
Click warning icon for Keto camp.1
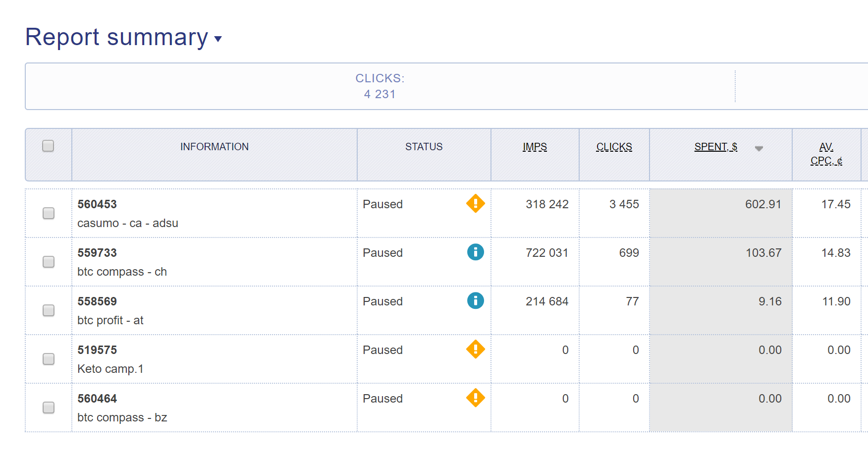475,349
